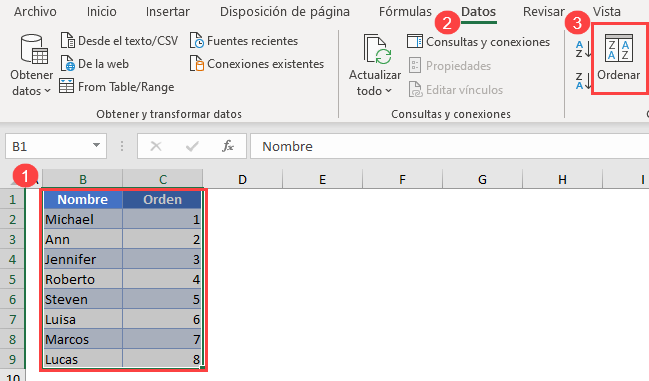Click the Obtener datos database icon
This screenshot has height=381, width=649.
pos(34,49)
